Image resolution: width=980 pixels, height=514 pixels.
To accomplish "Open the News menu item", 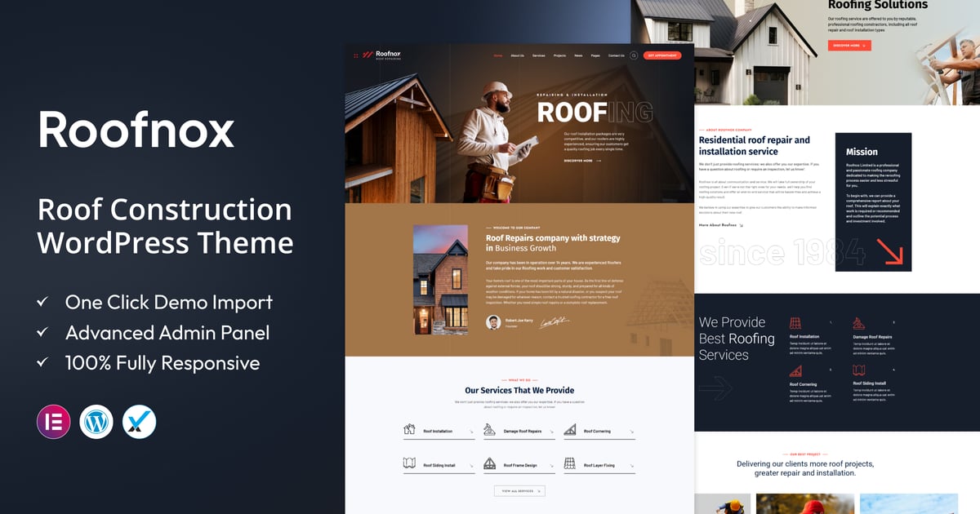I will (x=578, y=55).
